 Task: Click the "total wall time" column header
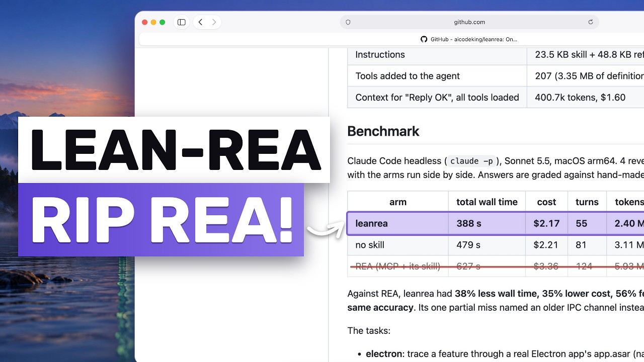487,202
